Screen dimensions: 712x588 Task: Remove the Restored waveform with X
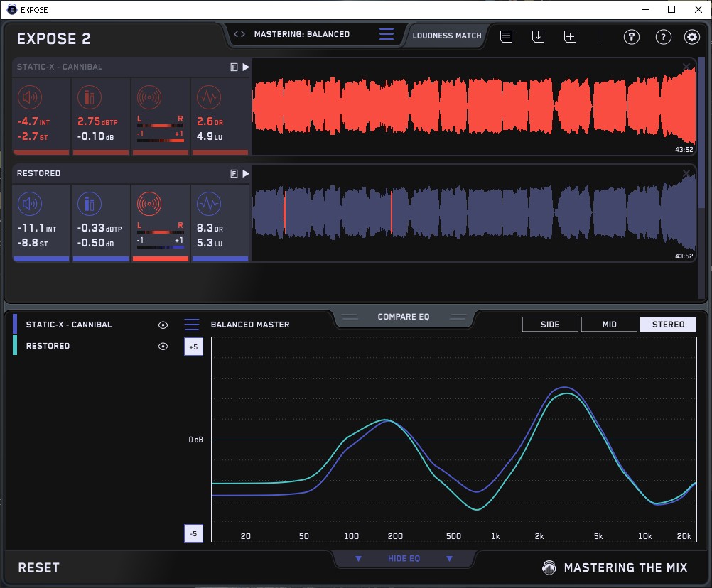point(686,173)
